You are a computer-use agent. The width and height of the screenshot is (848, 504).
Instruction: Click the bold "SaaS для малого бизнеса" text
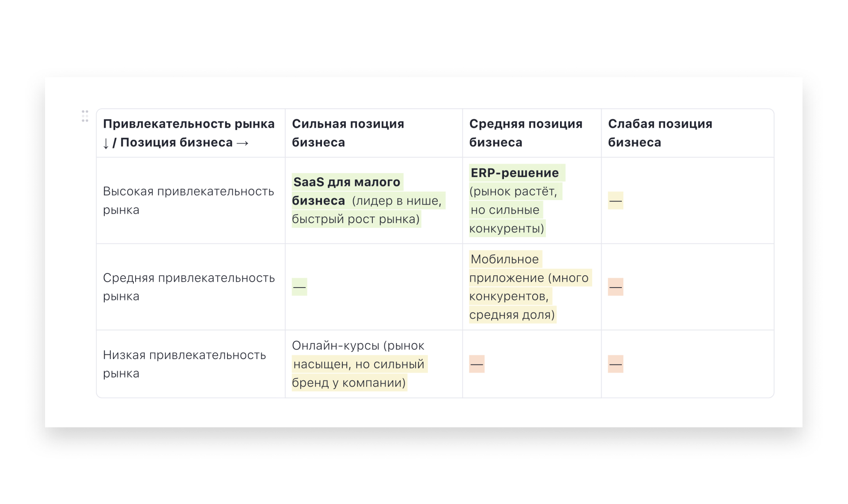pos(346,182)
